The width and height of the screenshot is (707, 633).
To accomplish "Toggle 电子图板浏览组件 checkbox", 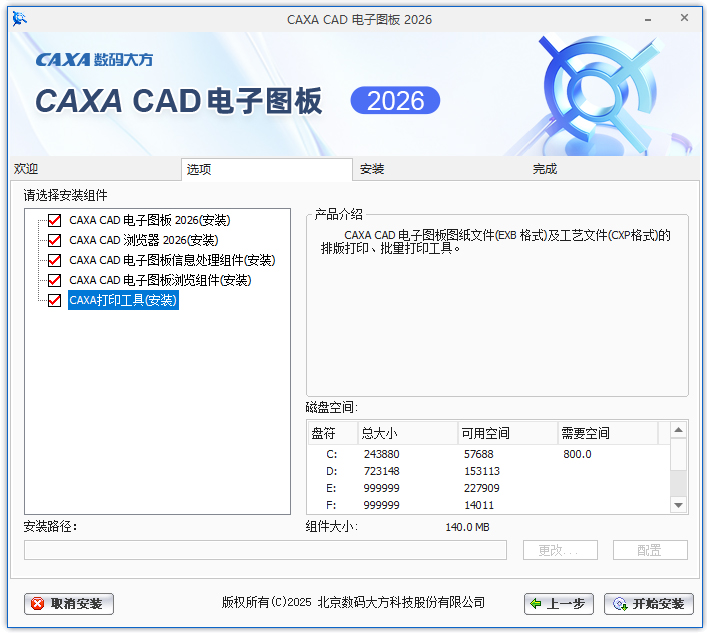I will pos(55,280).
